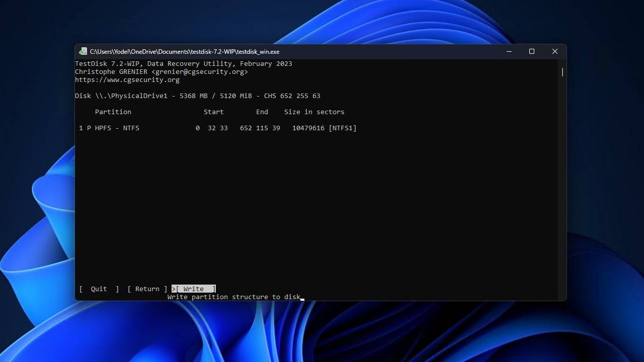644x362 pixels.
Task: Click the TestDisk icon in the title bar
Action: [x=83, y=51]
